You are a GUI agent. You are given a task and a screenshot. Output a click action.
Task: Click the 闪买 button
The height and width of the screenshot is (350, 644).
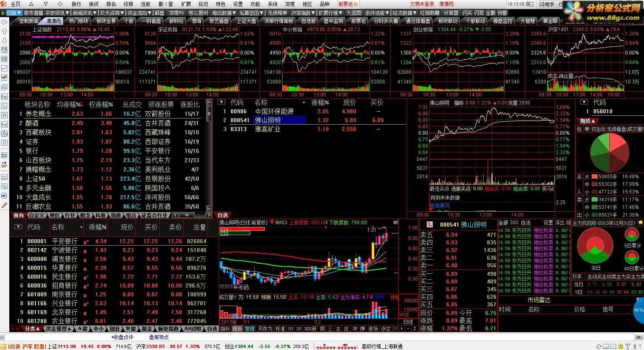coord(467,13)
